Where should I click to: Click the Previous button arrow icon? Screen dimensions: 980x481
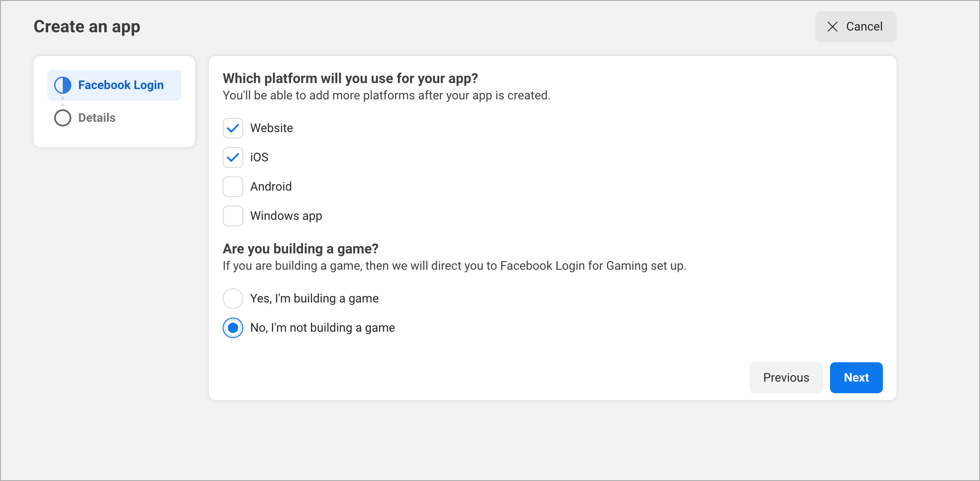786,377
